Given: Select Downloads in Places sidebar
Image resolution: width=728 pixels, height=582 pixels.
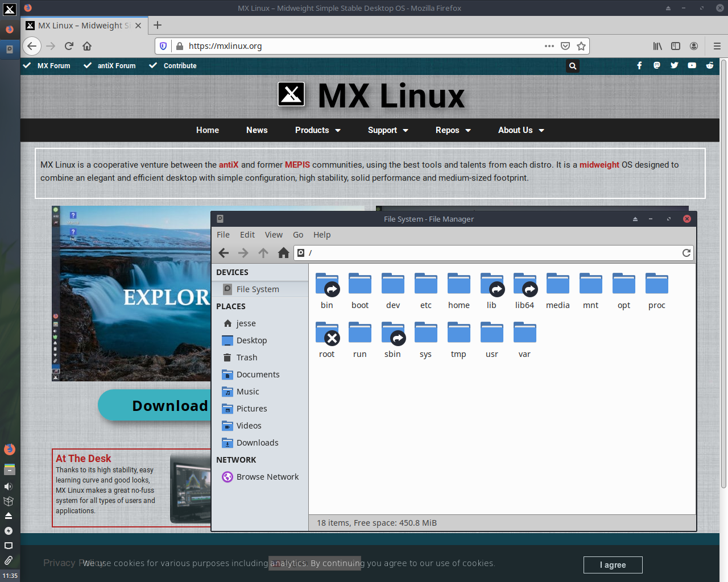Looking at the screenshot, I should pyautogui.click(x=260, y=443).
